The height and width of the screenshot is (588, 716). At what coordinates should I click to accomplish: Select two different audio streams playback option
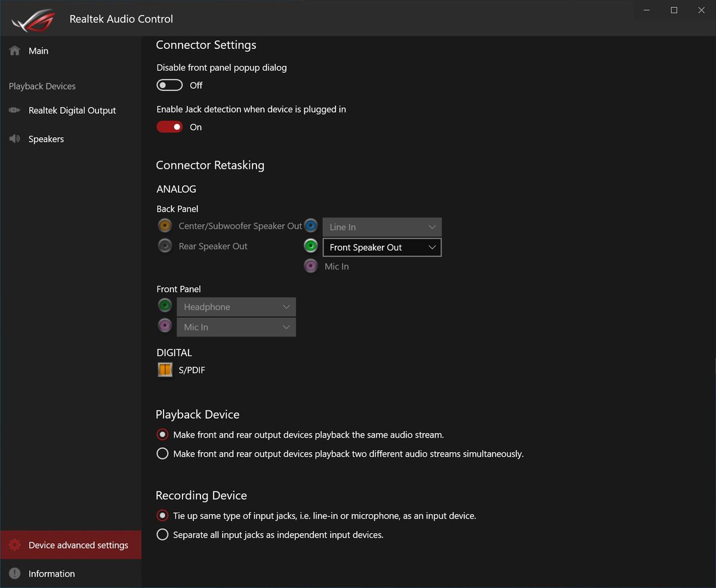click(x=162, y=454)
